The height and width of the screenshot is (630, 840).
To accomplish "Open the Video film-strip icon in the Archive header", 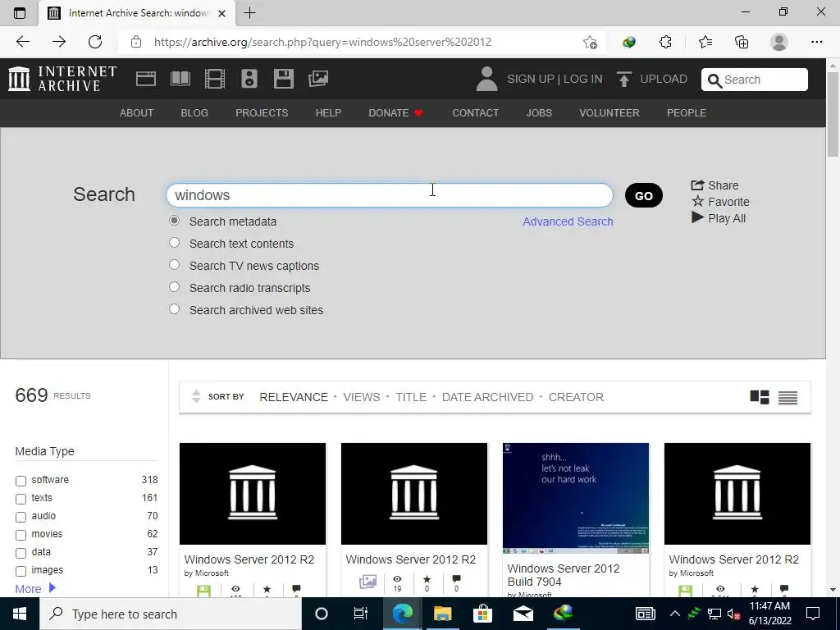I will tap(215, 79).
